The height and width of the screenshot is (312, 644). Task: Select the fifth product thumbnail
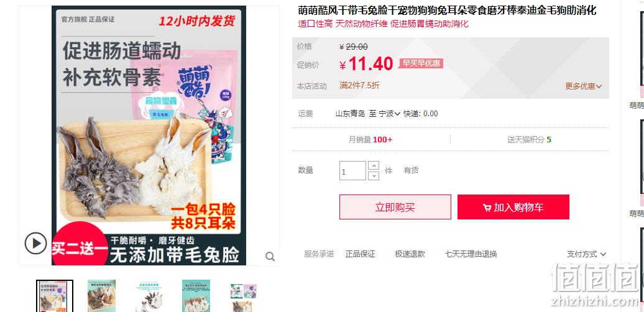(243, 296)
